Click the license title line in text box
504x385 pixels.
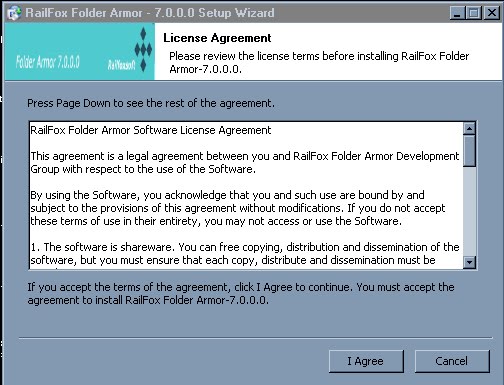151,130
